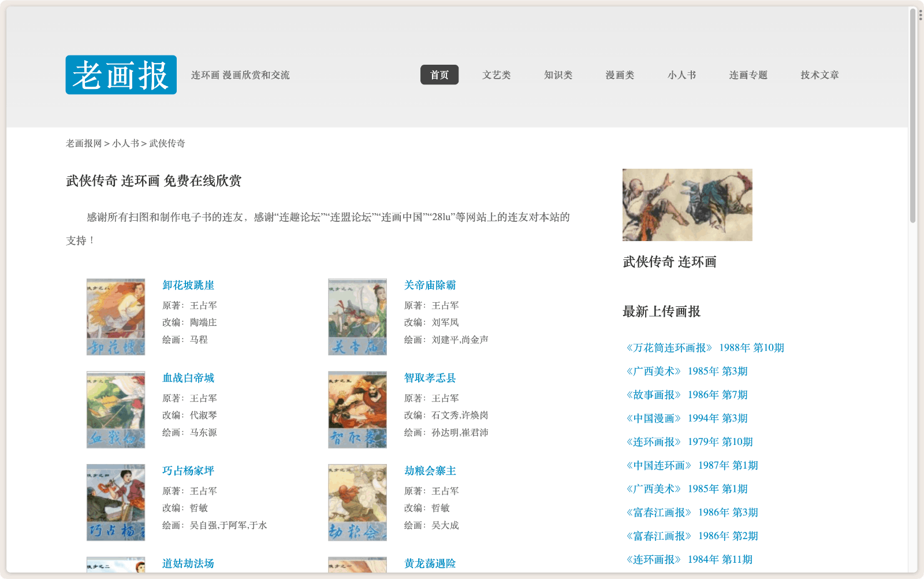Click the vertical page scrollbar

(x=913, y=116)
